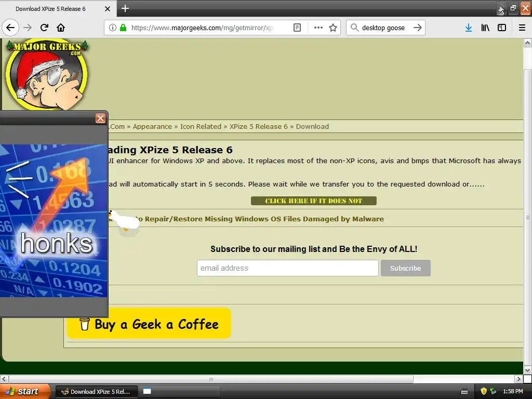Click the Major Geeks logo
532x399 pixels.
[x=47, y=75]
